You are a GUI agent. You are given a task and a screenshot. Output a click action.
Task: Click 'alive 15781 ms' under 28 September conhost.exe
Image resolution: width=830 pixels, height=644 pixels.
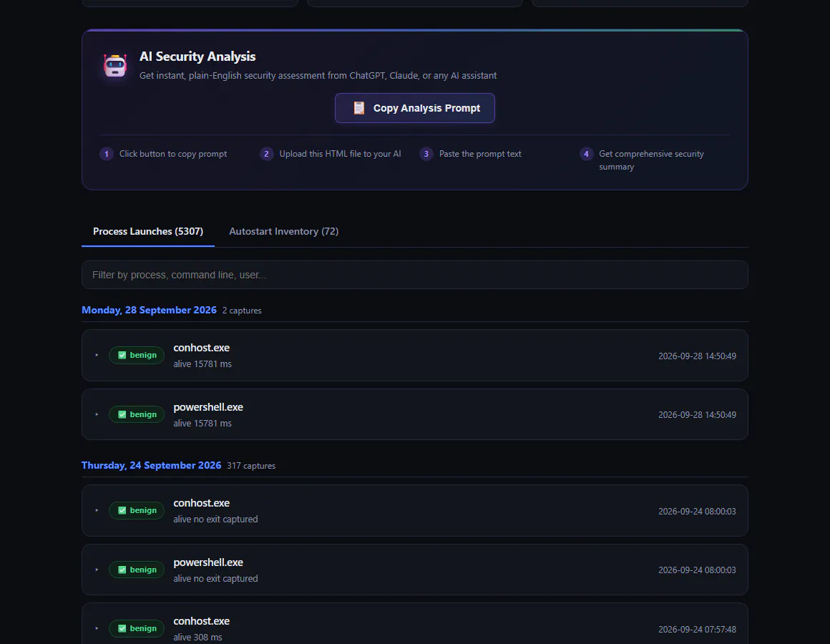tap(202, 364)
